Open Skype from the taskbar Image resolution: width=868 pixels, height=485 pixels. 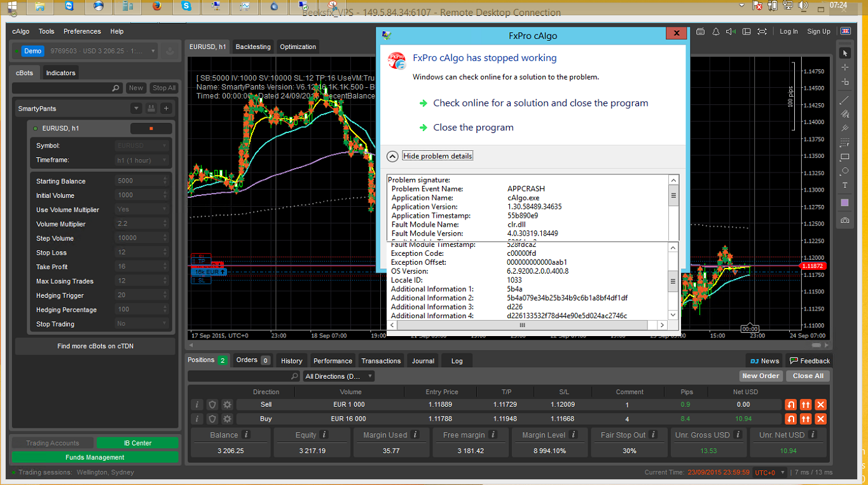(x=187, y=6)
